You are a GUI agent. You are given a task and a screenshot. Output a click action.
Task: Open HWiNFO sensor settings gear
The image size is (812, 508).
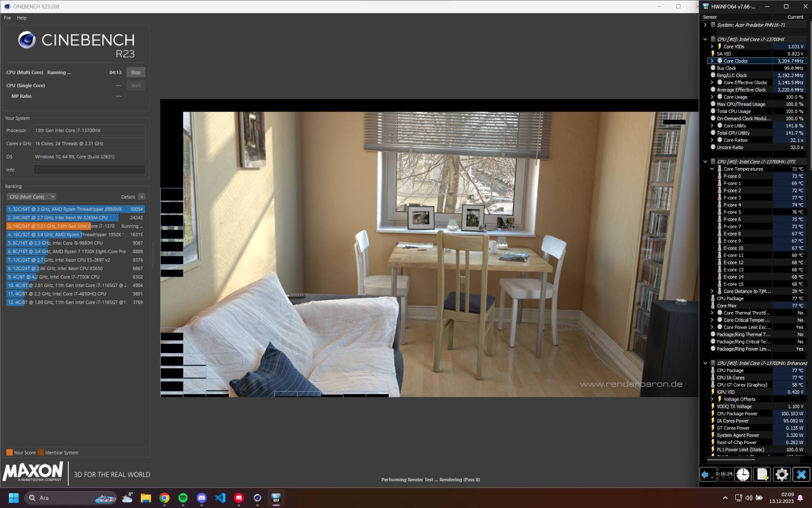point(781,475)
